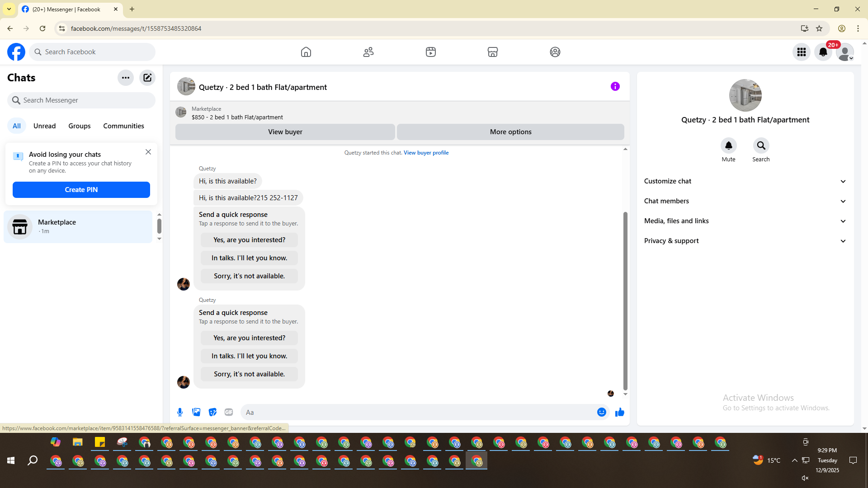Switch to the Unread tab
The width and height of the screenshot is (868, 488).
click(44, 126)
